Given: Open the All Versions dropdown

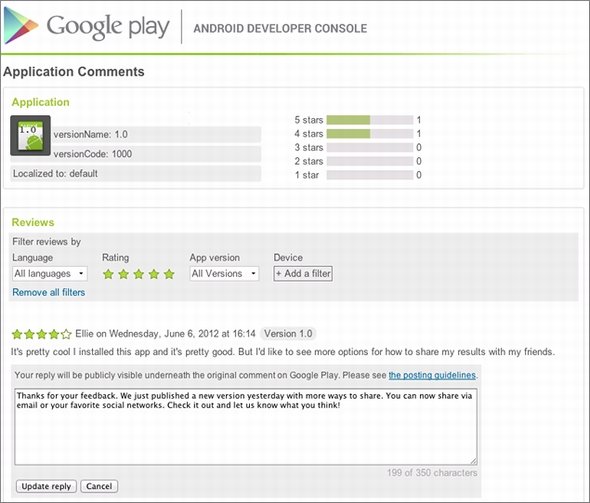Looking at the screenshot, I should click(224, 274).
